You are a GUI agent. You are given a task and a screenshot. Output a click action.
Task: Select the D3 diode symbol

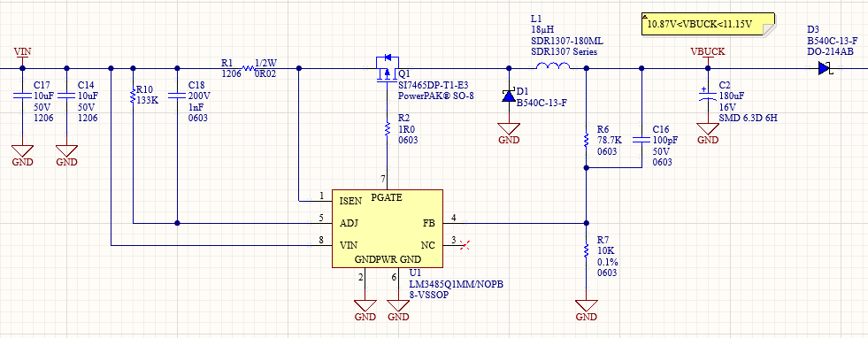coord(825,69)
